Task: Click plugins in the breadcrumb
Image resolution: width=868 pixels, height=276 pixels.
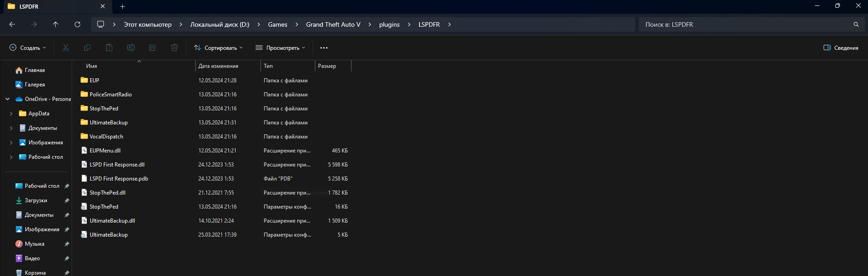Action: [x=390, y=24]
